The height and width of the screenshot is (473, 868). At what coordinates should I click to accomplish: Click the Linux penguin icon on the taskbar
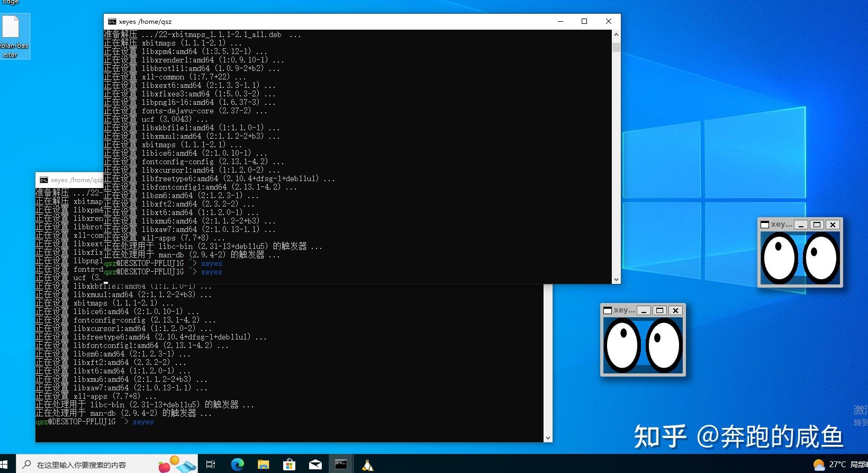pyautogui.click(x=367, y=465)
